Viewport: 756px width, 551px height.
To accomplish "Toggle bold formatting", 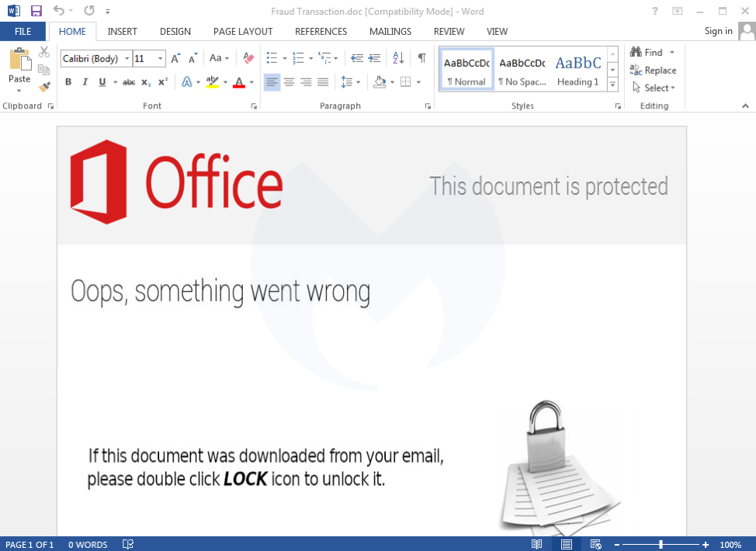I will [x=68, y=82].
